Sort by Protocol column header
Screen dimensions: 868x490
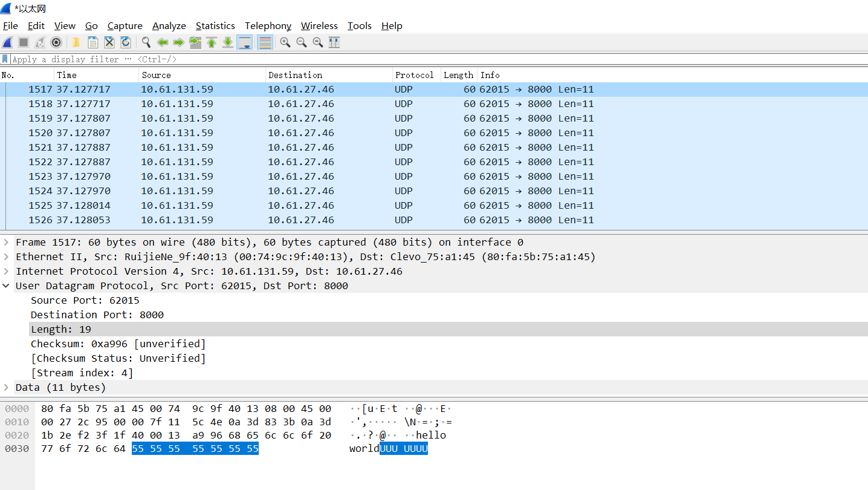point(417,75)
